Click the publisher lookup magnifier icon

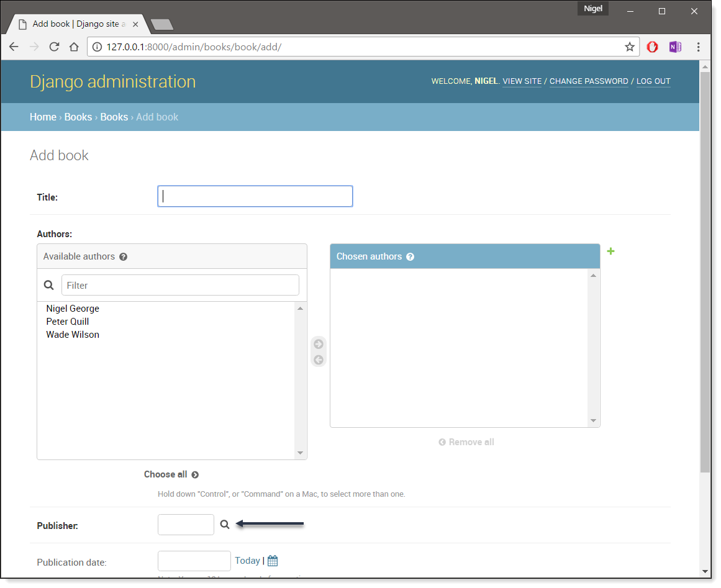click(225, 525)
